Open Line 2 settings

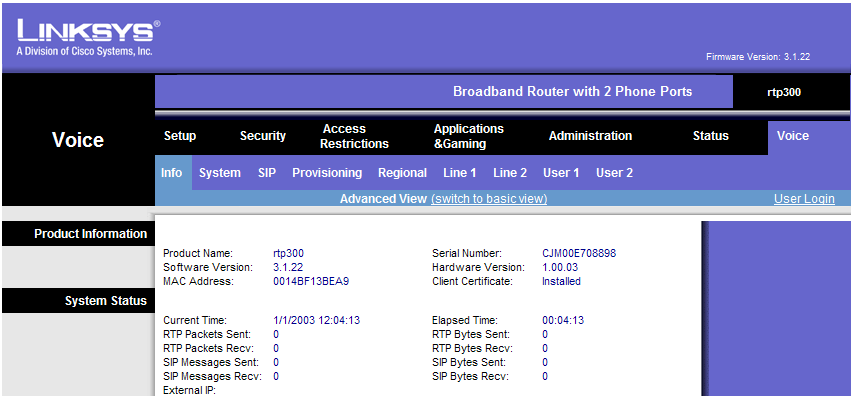click(510, 173)
